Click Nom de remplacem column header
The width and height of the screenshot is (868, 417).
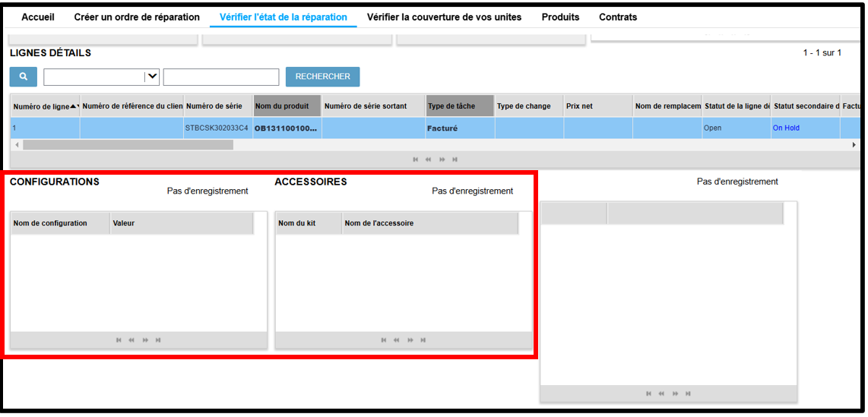[x=667, y=106]
